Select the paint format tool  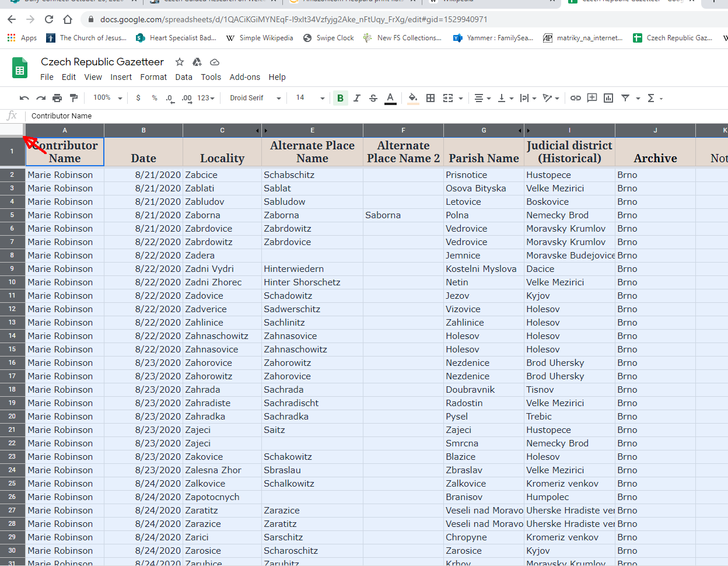(x=73, y=98)
